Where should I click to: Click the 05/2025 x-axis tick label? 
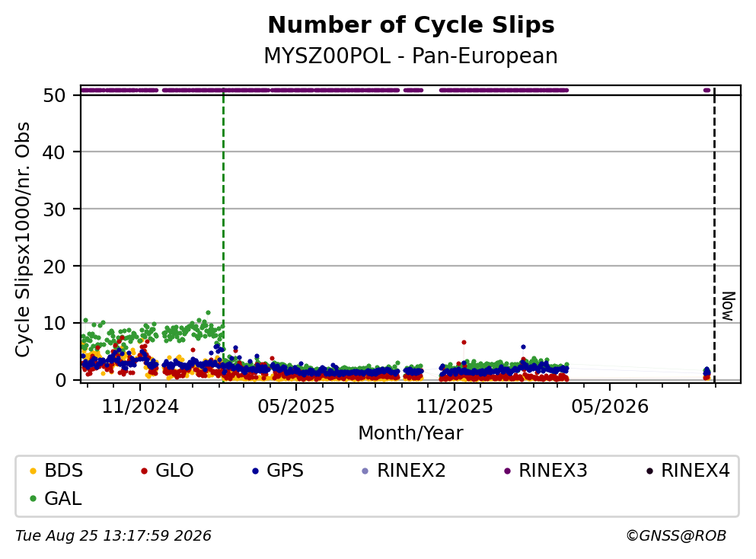[x=296, y=407]
